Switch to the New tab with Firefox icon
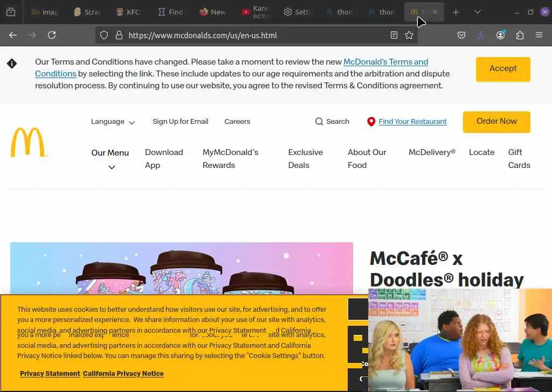 (212, 12)
